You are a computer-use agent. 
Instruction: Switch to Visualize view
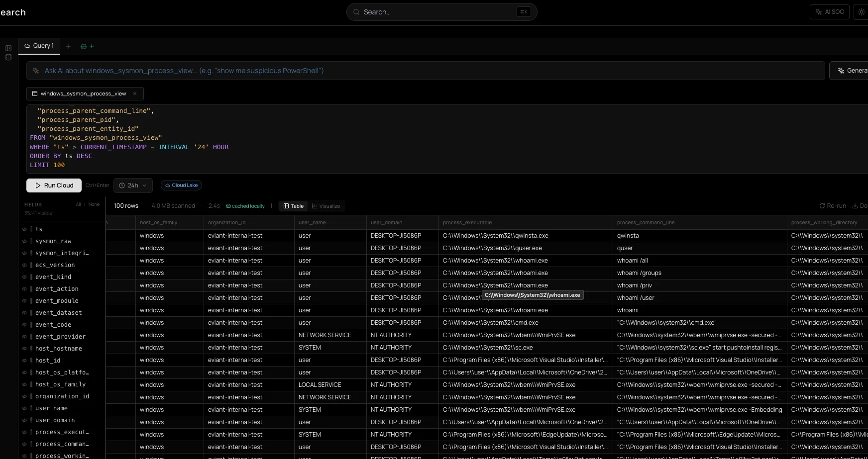point(326,206)
